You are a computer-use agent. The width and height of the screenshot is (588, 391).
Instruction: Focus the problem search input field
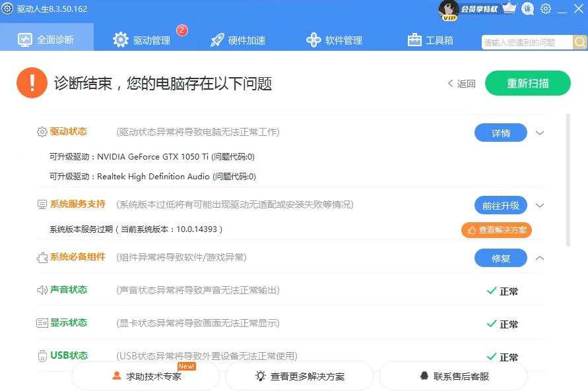[x=527, y=42]
